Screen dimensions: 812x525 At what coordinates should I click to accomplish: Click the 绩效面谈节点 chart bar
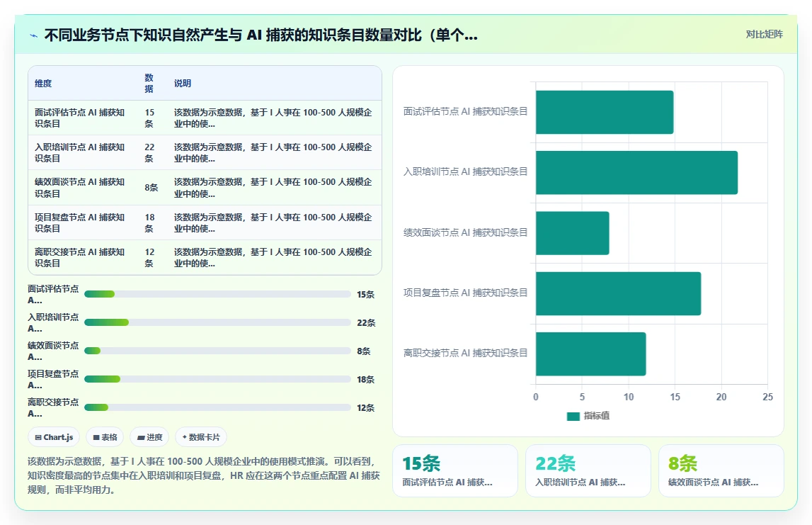coord(572,233)
